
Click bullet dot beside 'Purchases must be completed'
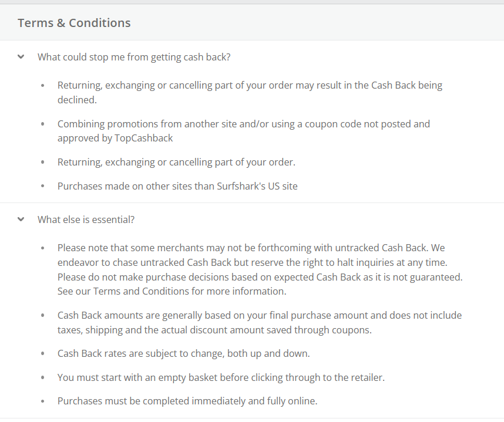pyautogui.click(x=43, y=402)
